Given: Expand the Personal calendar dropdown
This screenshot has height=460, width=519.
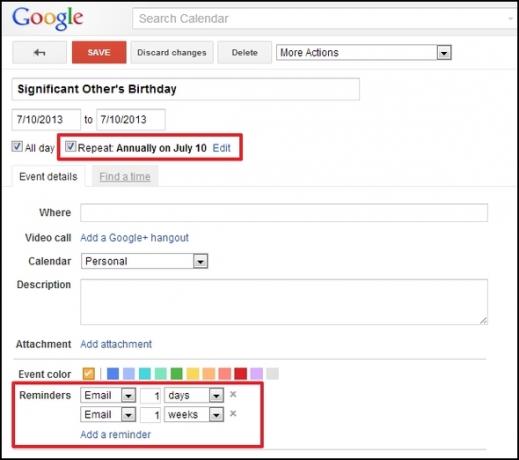Looking at the screenshot, I should coord(144,261).
